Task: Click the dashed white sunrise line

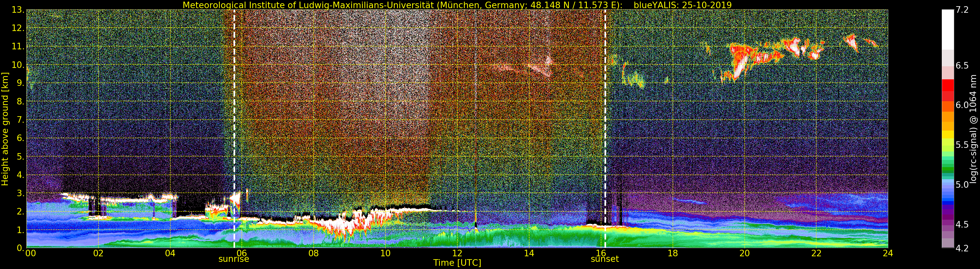Action: pos(234,129)
